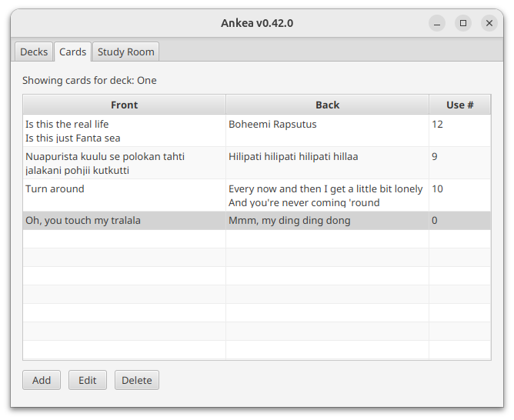This screenshot has width=514, height=420.
Task: Select the 'Nuapurista kuulu' card row
Action: (x=105, y=163)
